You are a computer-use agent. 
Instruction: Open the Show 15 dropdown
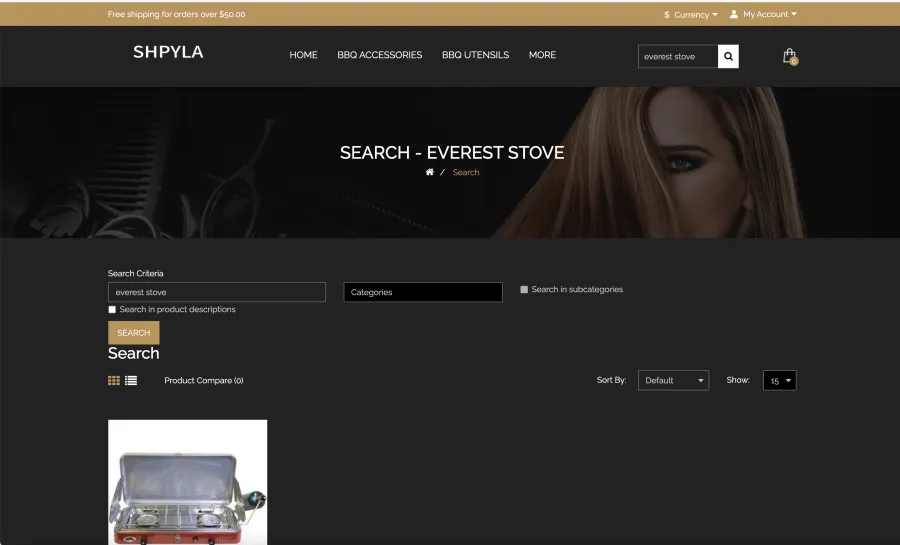779,380
